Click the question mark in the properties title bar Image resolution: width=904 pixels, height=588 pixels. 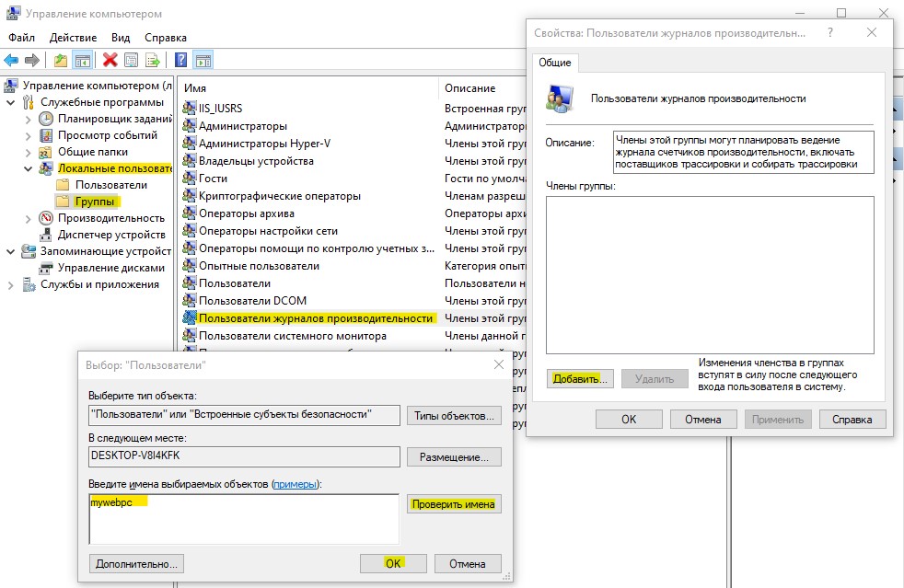click(830, 33)
